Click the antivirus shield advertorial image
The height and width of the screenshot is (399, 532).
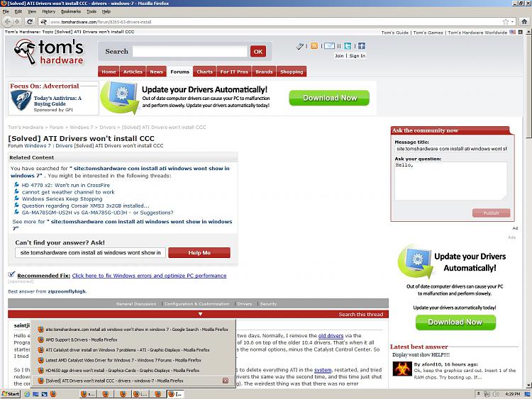[x=21, y=100]
